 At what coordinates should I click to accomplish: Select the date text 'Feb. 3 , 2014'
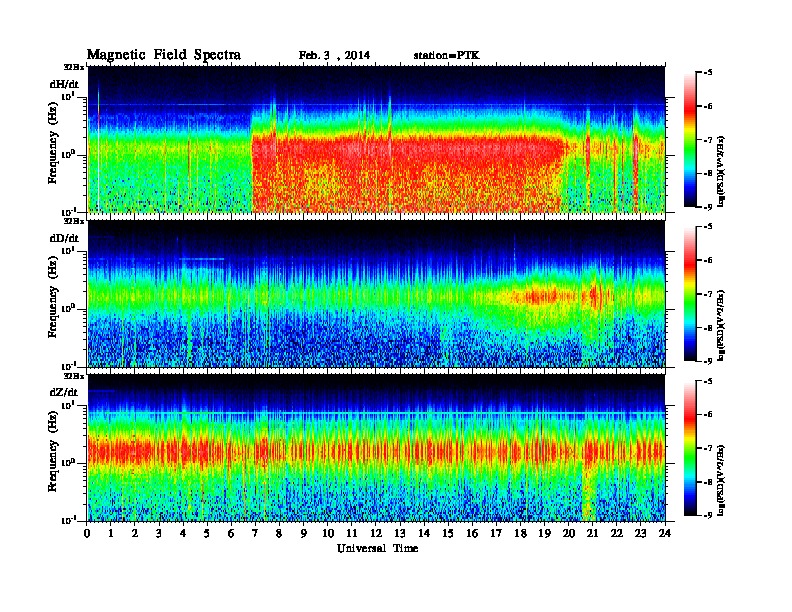coord(334,55)
